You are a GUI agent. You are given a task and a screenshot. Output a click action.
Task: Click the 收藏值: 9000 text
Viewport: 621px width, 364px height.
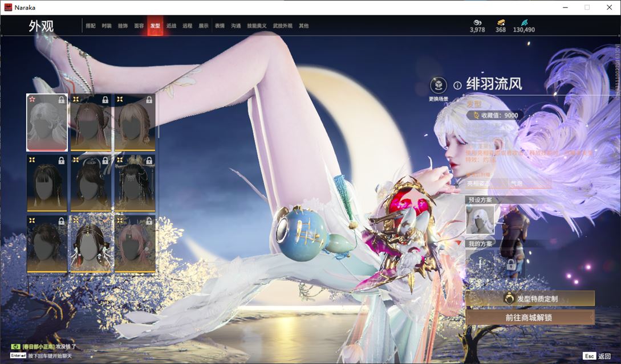coord(500,116)
